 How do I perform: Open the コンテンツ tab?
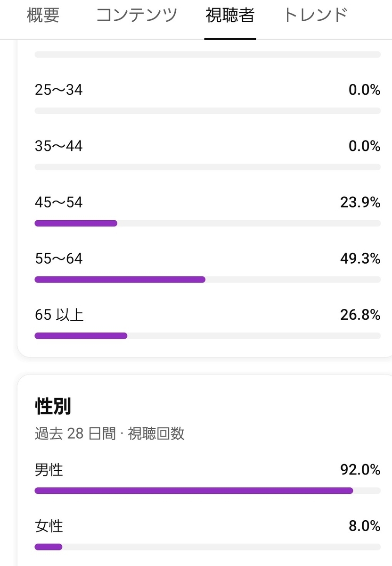pyautogui.click(x=137, y=16)
